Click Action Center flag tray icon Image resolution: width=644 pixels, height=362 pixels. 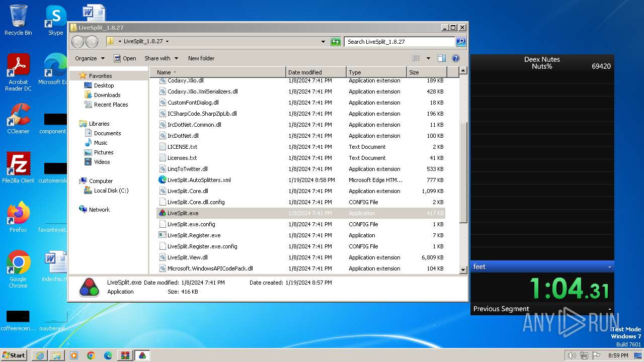[596, 355]
